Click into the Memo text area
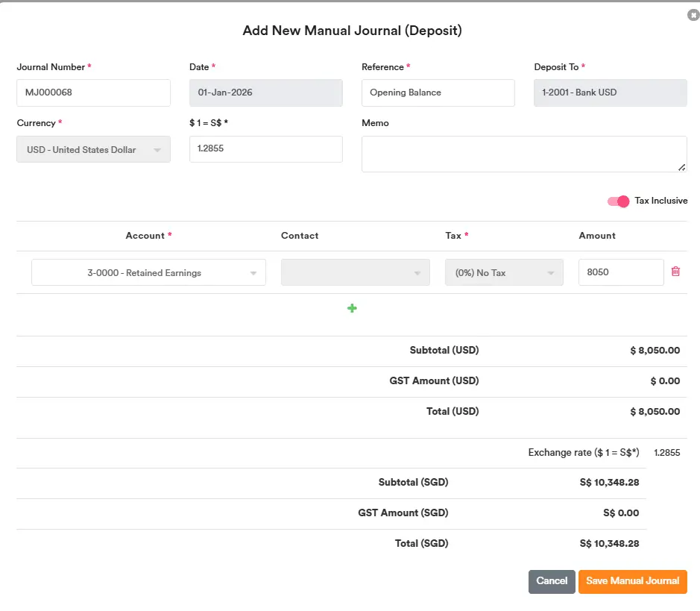 pos(523,154)
